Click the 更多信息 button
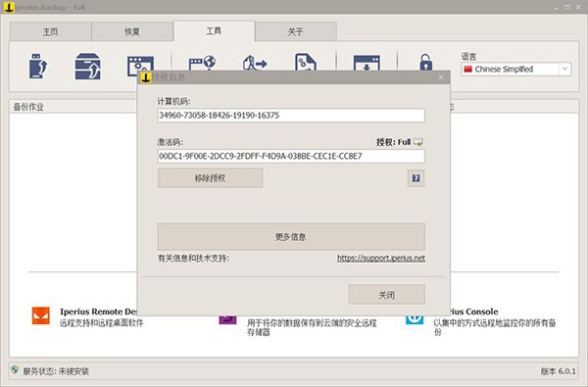The image size is (588, 387). [291, 237]
